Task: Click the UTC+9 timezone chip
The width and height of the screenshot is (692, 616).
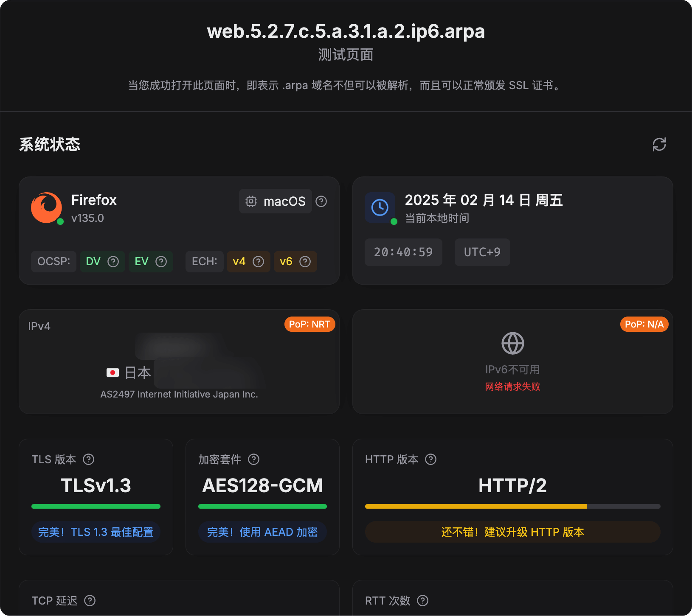Action: coord(482,252)
